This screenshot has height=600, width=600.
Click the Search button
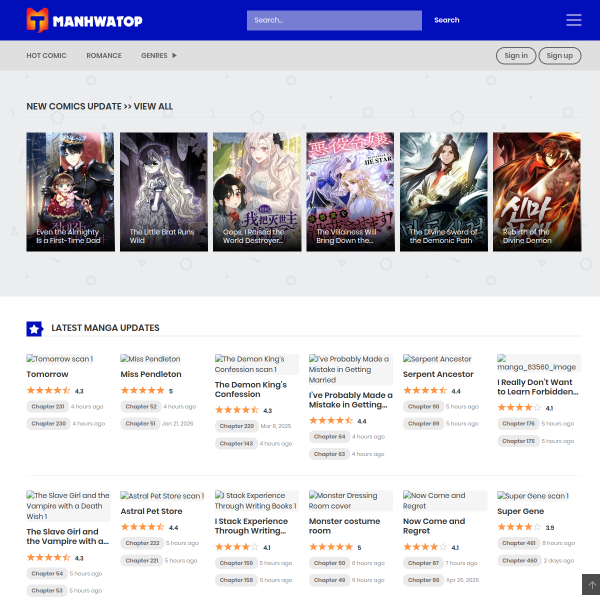click(447, 20)
